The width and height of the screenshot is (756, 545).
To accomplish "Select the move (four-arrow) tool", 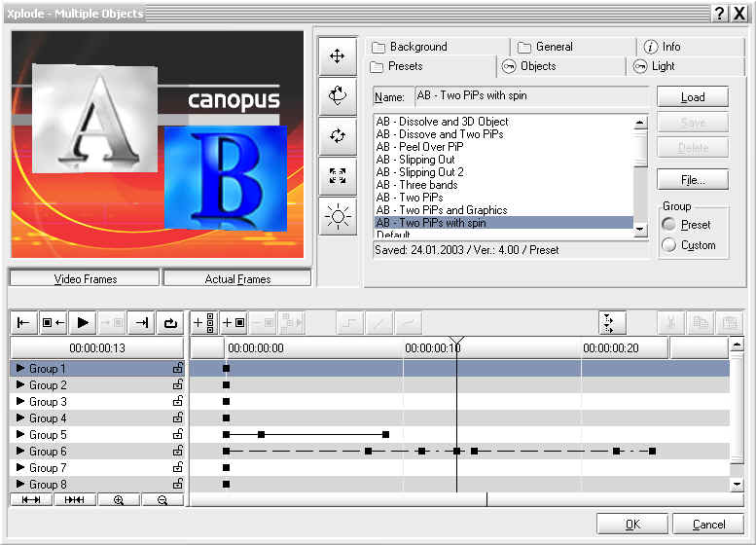I will pyautogui.click(x=338, y=55).
